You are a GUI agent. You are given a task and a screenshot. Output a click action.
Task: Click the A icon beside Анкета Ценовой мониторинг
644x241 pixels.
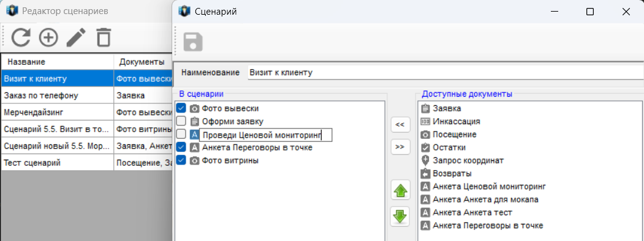pyautogui.click(x=425, y=187)
